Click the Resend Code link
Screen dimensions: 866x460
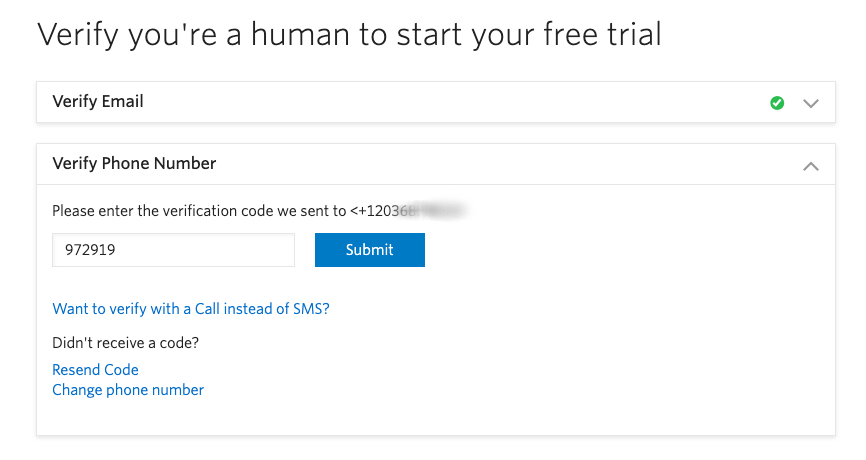95,370
